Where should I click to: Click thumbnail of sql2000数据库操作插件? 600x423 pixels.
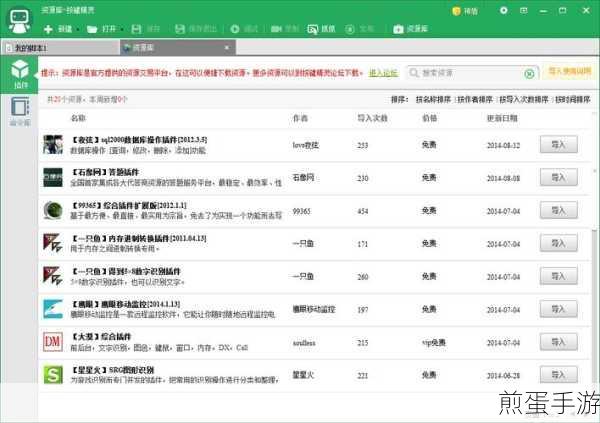[x=53, y=145]
